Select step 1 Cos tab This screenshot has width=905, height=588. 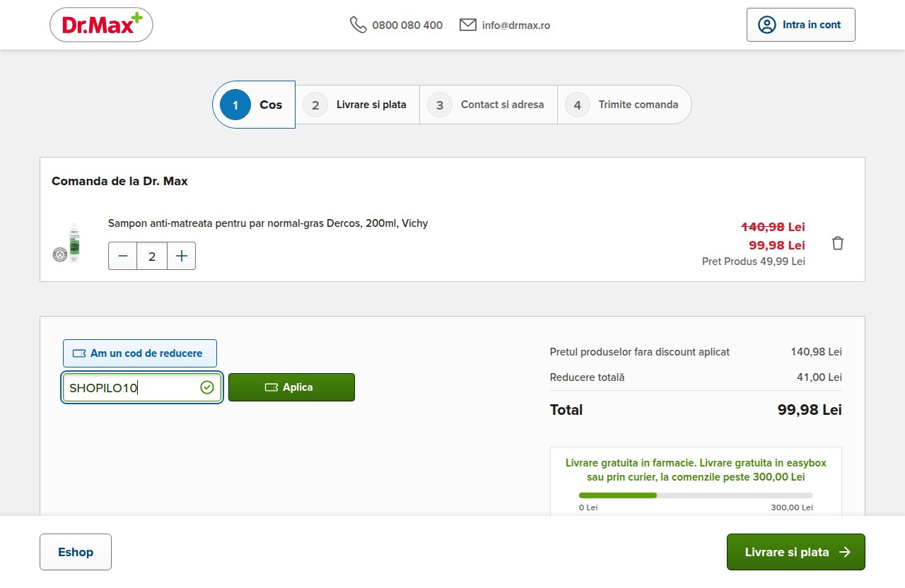click(x=254, y=105)
